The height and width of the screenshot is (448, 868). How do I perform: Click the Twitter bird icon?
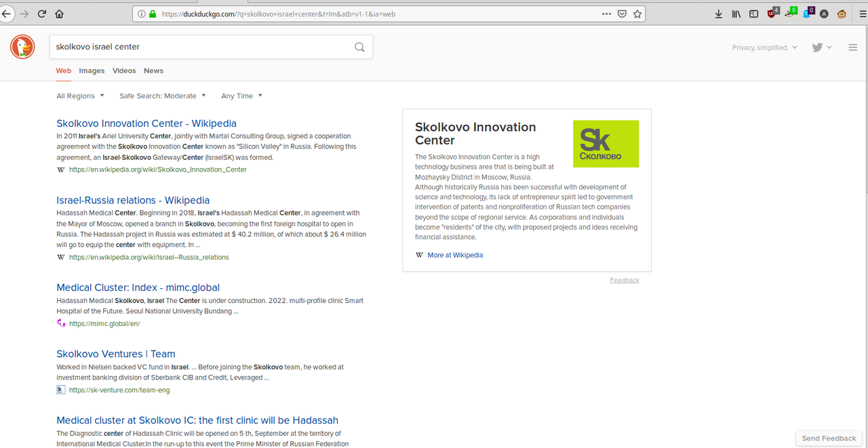pos(817,47)
